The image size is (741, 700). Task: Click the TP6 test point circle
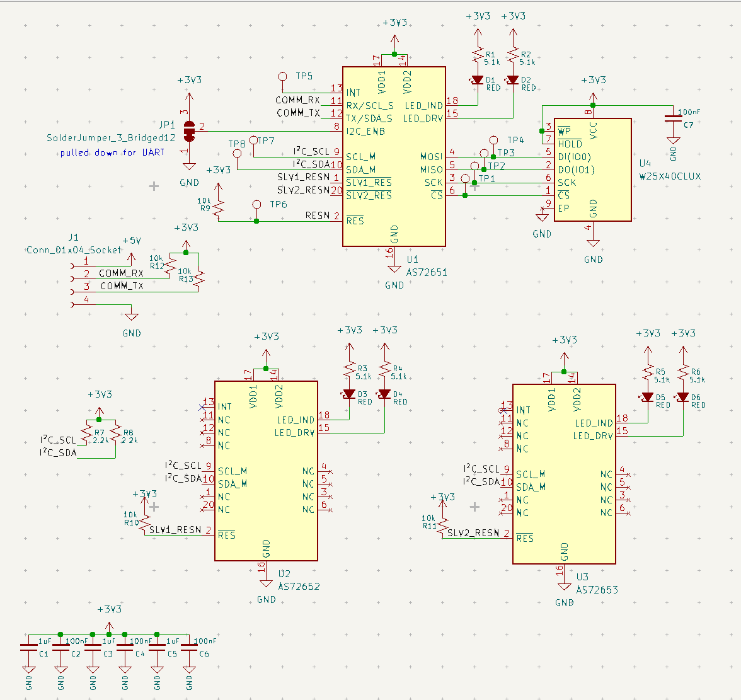pos(256,204)
